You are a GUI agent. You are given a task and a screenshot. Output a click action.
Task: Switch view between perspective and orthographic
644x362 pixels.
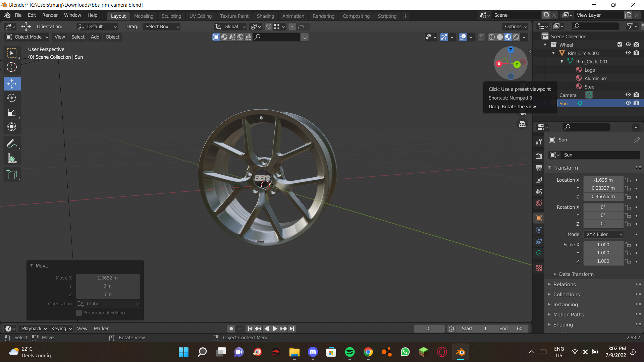pos(522,124)
